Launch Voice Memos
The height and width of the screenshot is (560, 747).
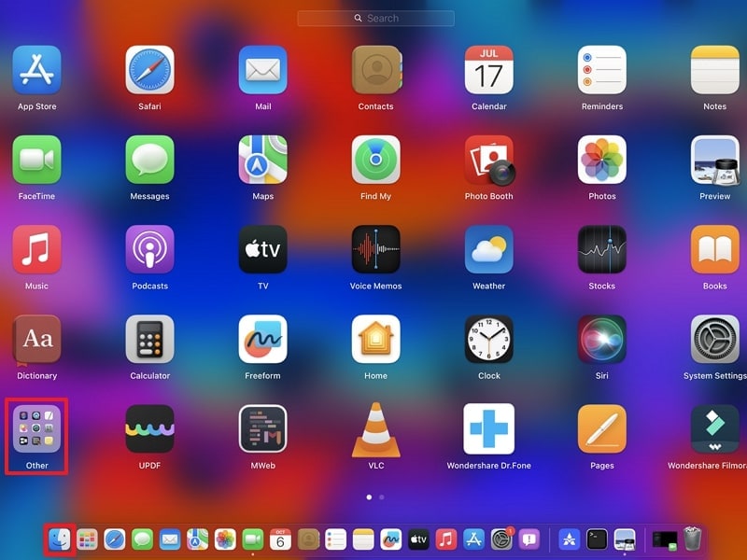(x=376, y=249)
